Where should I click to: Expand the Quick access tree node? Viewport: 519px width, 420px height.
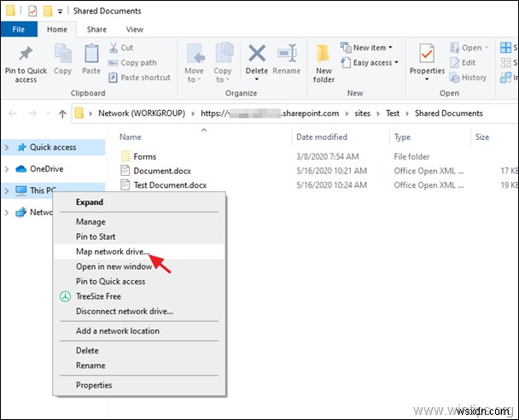[8, 147]
